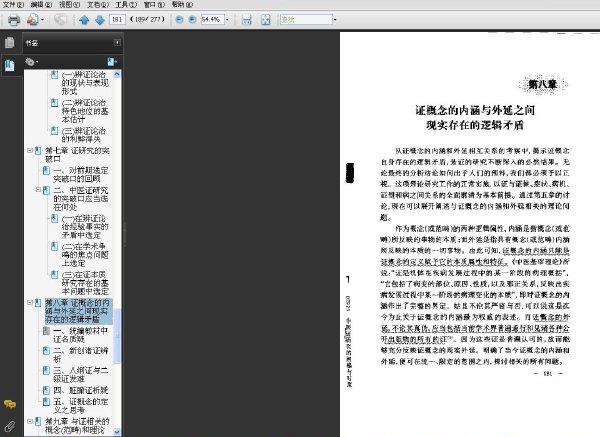Click page icon beside 第七章 bookmark
This screenshot has width=600, height=437.
click(x=38, y=151)
